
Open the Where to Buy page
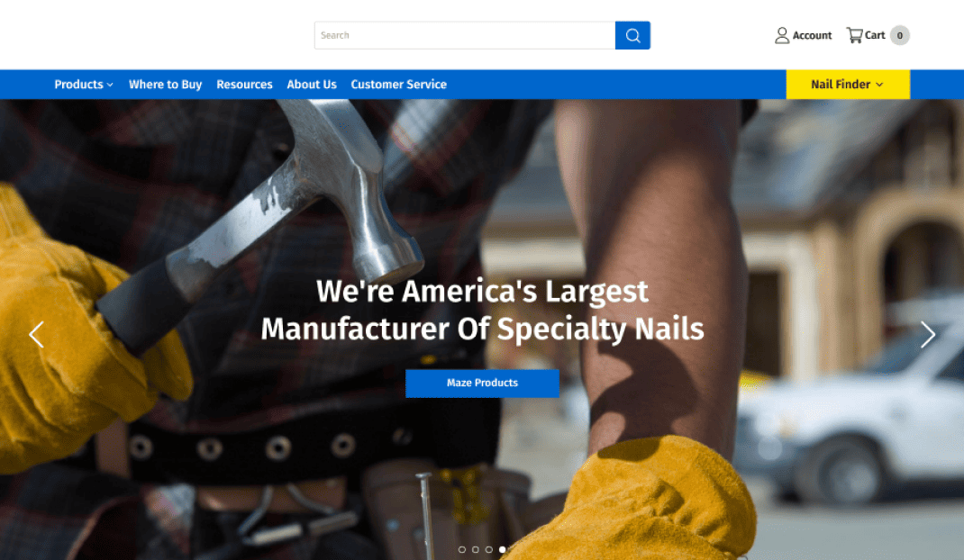pos(166,85)
